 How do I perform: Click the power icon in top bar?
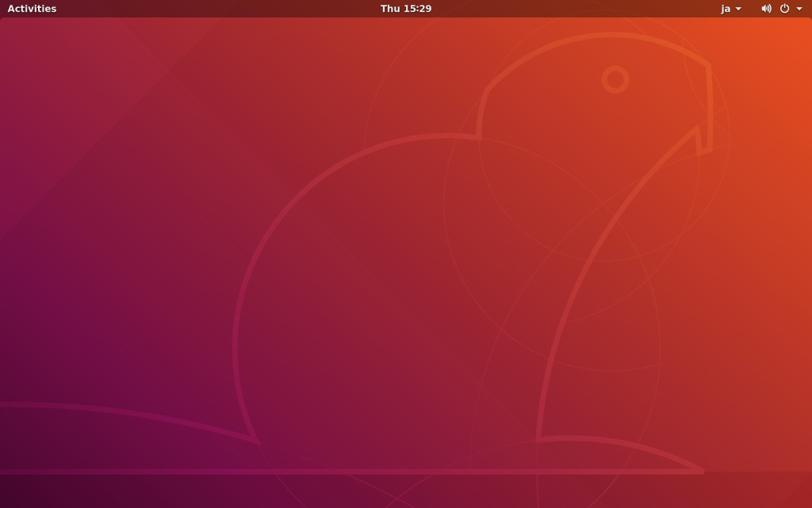click(784, 9)
